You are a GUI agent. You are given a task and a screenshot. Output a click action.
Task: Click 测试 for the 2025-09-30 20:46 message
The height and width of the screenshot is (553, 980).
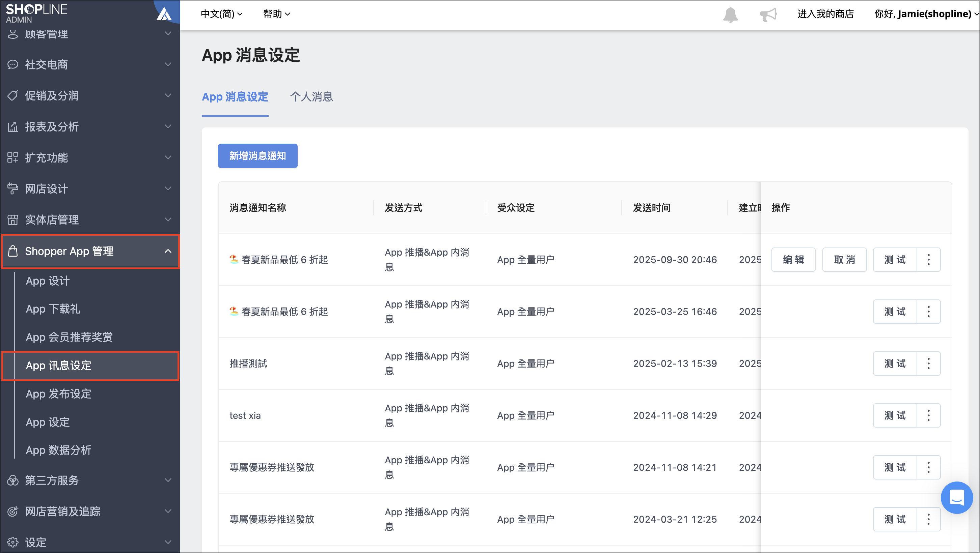[895, 260]
